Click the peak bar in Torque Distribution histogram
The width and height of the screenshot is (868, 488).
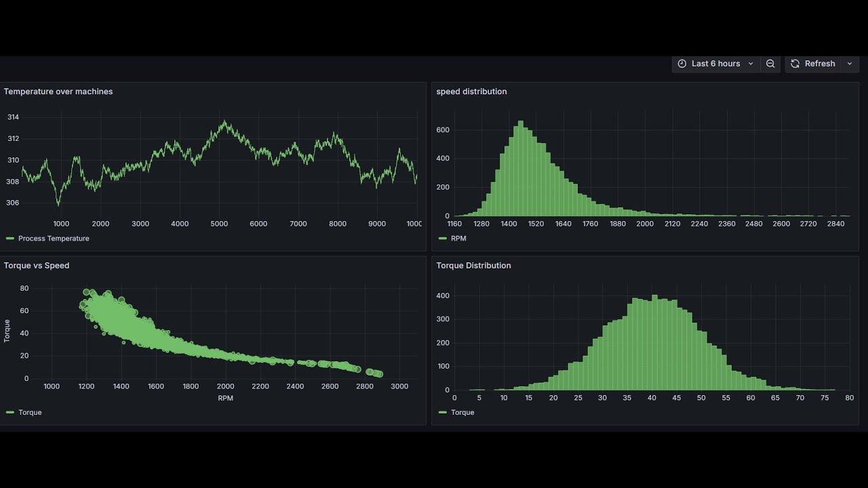coord(654,342)
